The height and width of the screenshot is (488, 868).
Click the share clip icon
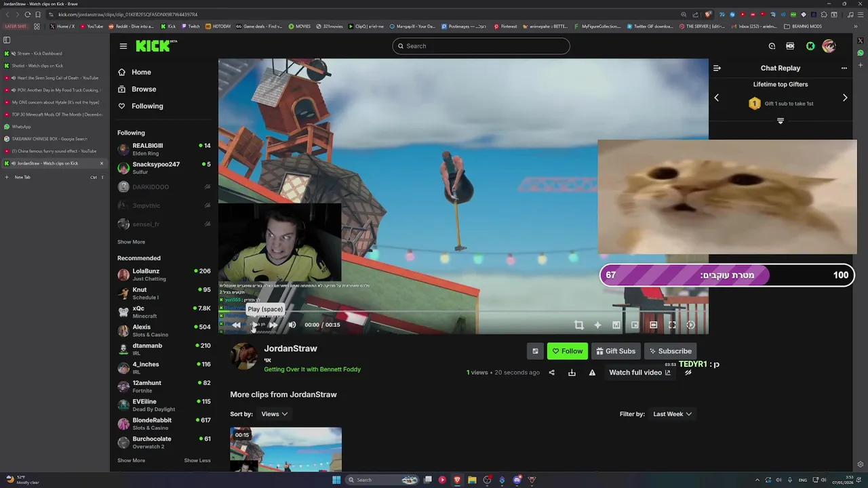coord(551,372)
